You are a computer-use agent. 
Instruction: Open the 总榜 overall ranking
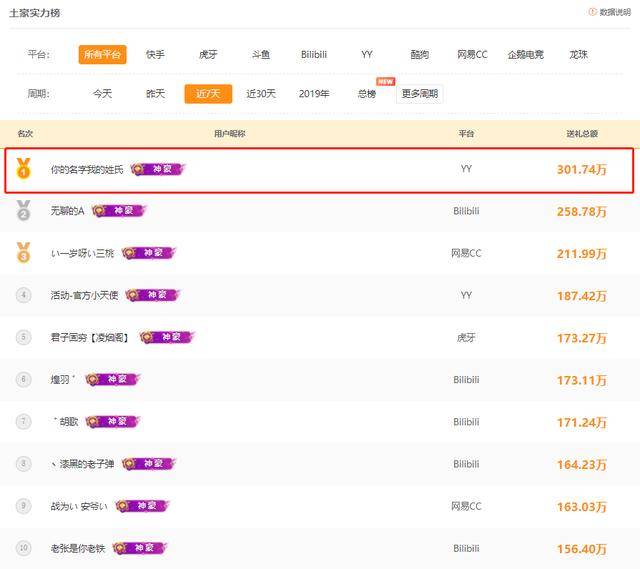click(x=367, y=94)
